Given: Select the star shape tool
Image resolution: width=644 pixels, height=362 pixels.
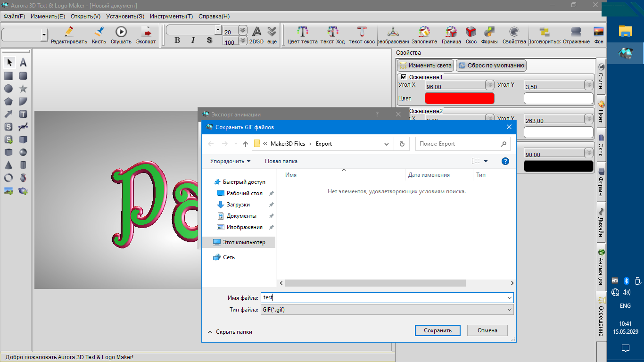Looking at the screenshot, I should click(23, 89).
